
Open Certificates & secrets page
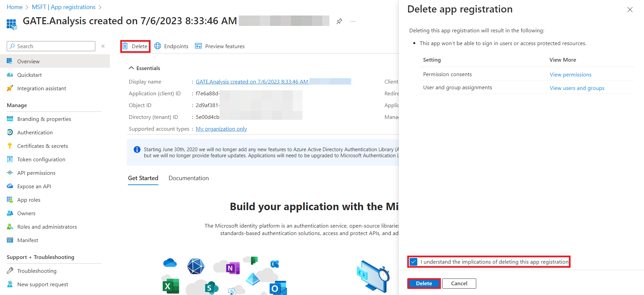(42, 146)
